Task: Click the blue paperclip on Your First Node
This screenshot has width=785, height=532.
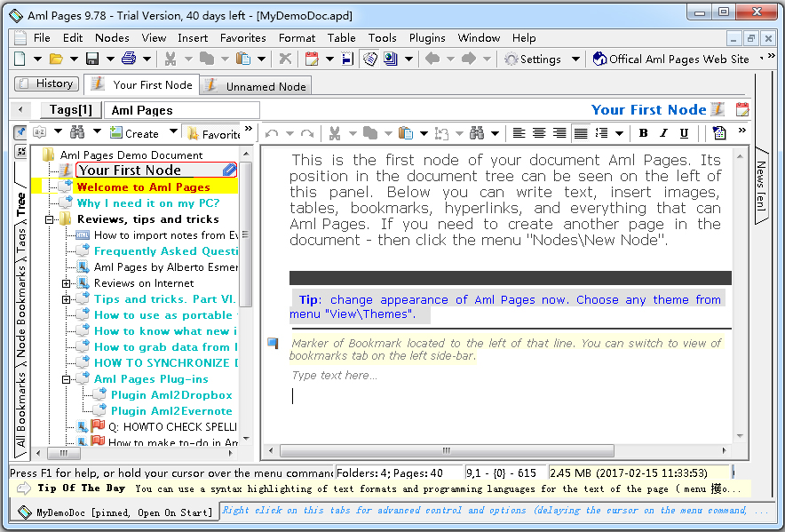Action: pyautogui.click(x=229, y=171)
